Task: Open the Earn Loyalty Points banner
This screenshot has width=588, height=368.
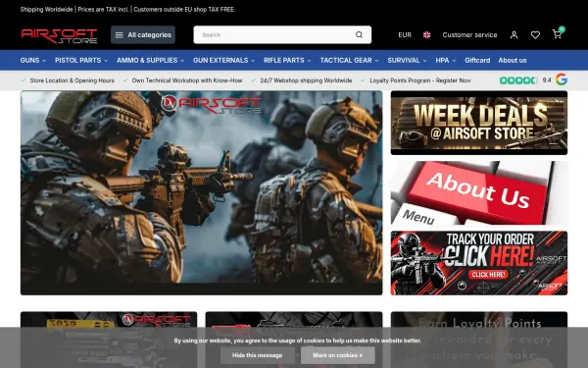Action: tap(479, 340)
